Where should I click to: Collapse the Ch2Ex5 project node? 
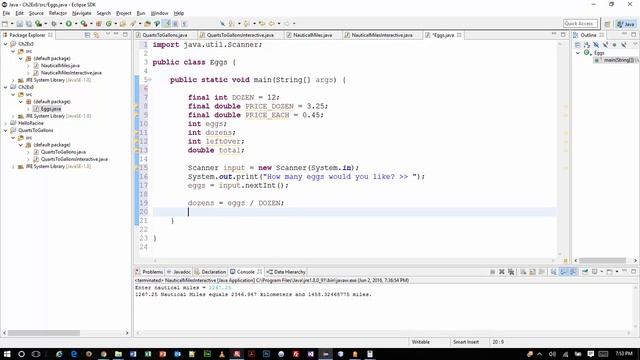point(6,44)
